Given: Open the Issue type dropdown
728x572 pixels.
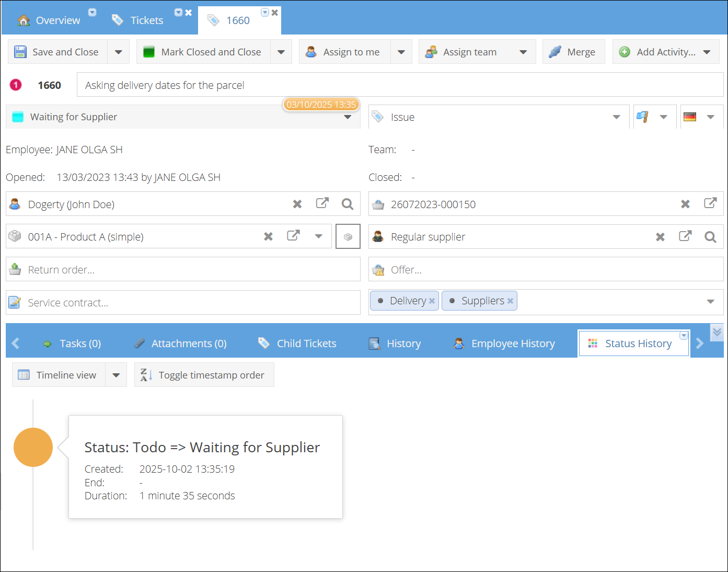Looking at the screenshot, I should (x=616, y=117).
